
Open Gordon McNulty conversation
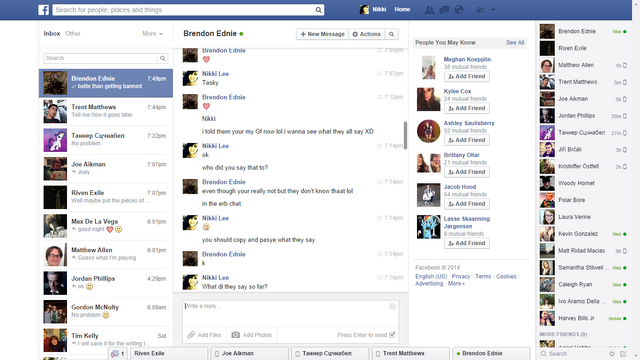coord(106,311)
